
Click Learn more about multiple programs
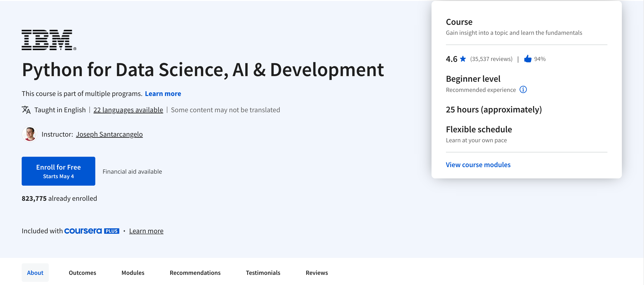[x=163, y=93]
